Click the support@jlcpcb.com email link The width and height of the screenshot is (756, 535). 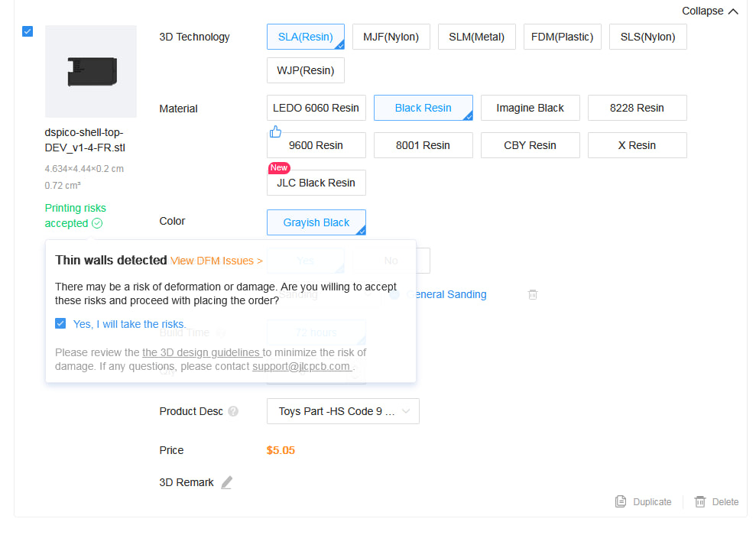[x=301, y=366]
